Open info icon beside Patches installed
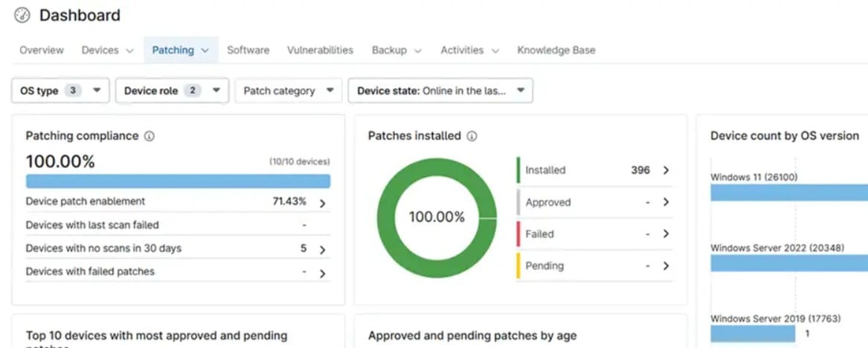 click(472, 136)
